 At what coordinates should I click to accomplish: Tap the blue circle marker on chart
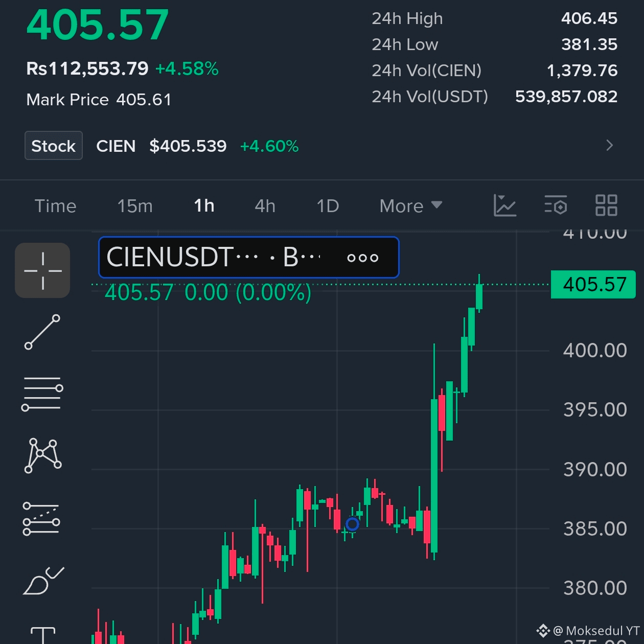tap(353, 524)
